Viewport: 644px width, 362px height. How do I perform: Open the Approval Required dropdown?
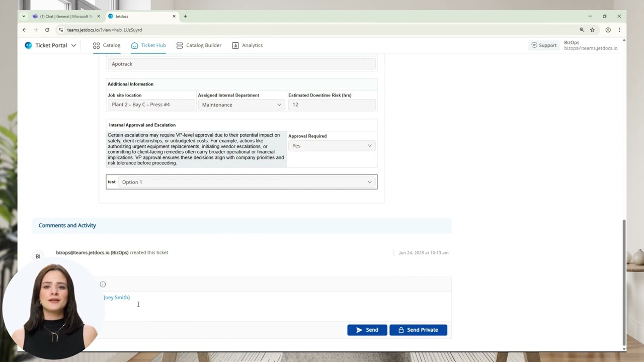[x=332, y=146]
